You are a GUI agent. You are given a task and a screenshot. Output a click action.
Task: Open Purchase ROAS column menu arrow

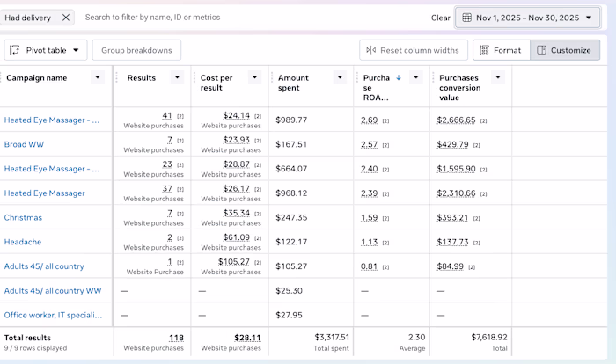tap(416, 77)
